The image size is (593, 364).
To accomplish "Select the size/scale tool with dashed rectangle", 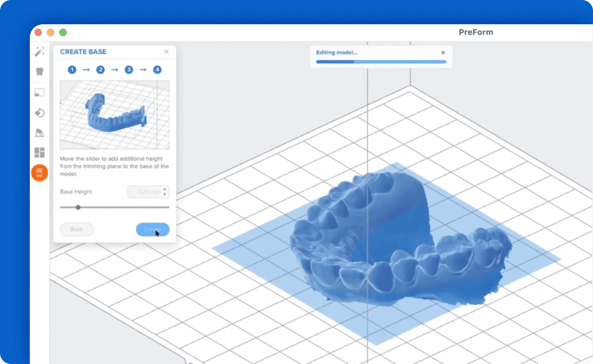I will 39,93.
